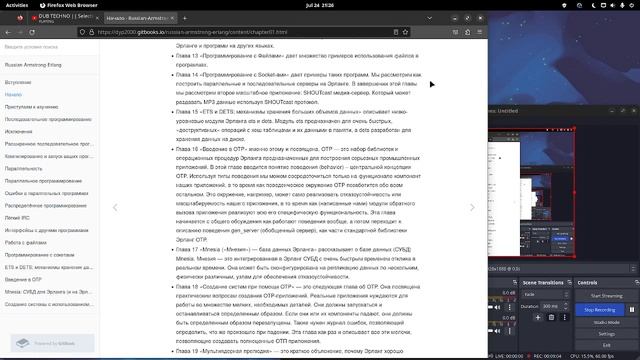This screenshot has width=640, height=360.
Task: Close the DUB TECHNO tab
Action: [97, 18]
